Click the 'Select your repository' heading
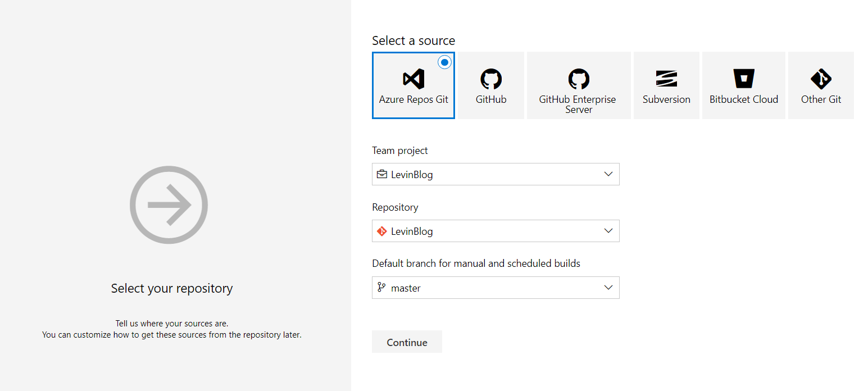 [172, 288]
